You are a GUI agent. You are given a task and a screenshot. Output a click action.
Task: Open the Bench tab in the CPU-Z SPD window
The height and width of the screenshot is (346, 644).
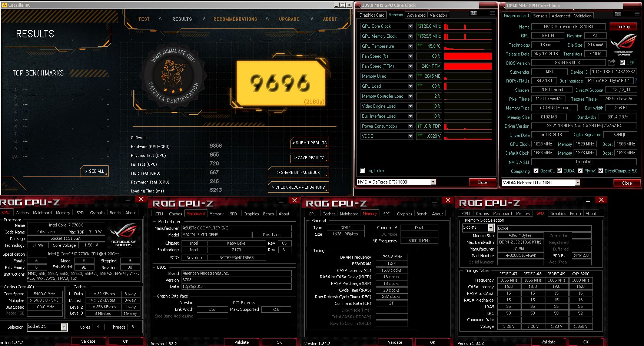coord(575,214)
